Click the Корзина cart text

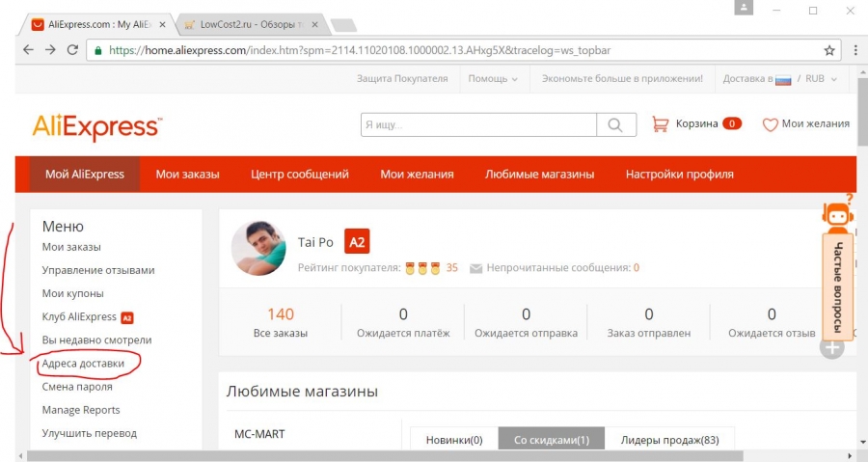(696, 123)
